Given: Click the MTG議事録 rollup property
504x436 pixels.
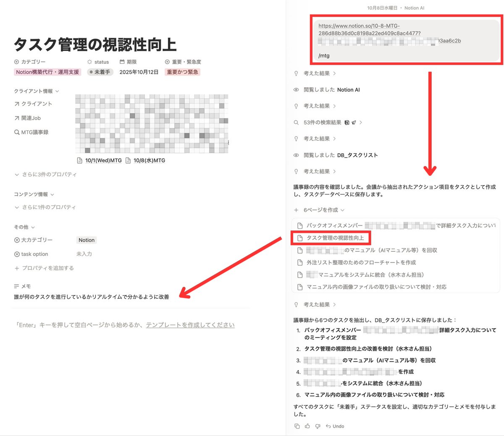Looking at the screenshot, I should [x=31, y=132].
